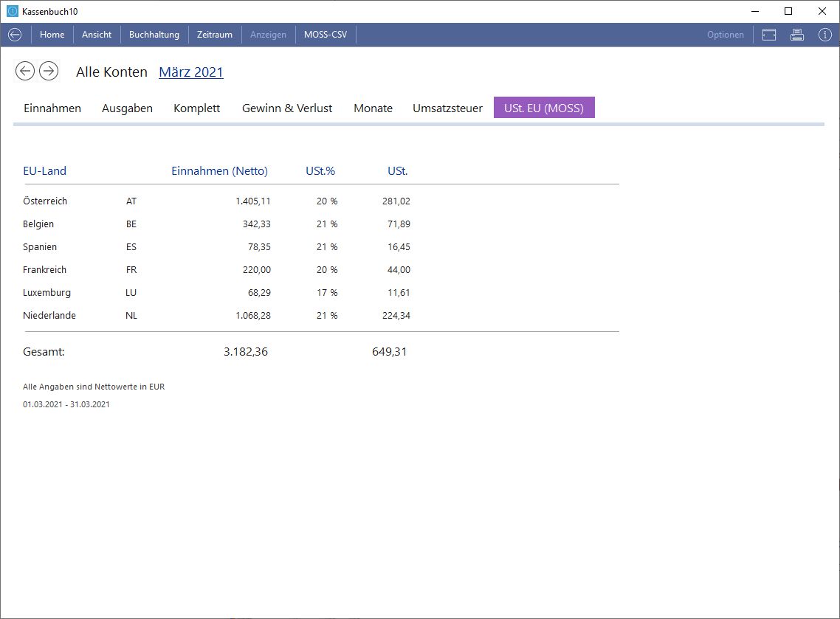Screen dimensions: 840x619
Task: Select the Umsatzsteuer tab
Action: point(447,108)
